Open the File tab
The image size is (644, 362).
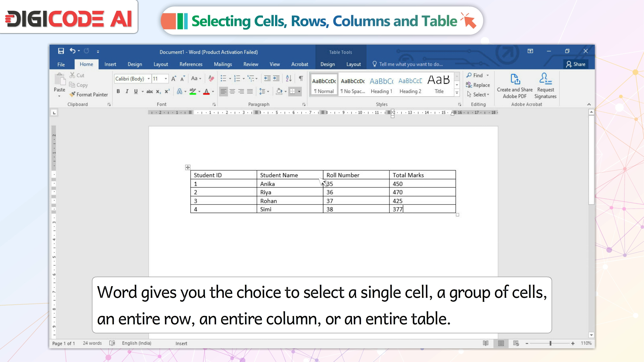click(61, 64)
